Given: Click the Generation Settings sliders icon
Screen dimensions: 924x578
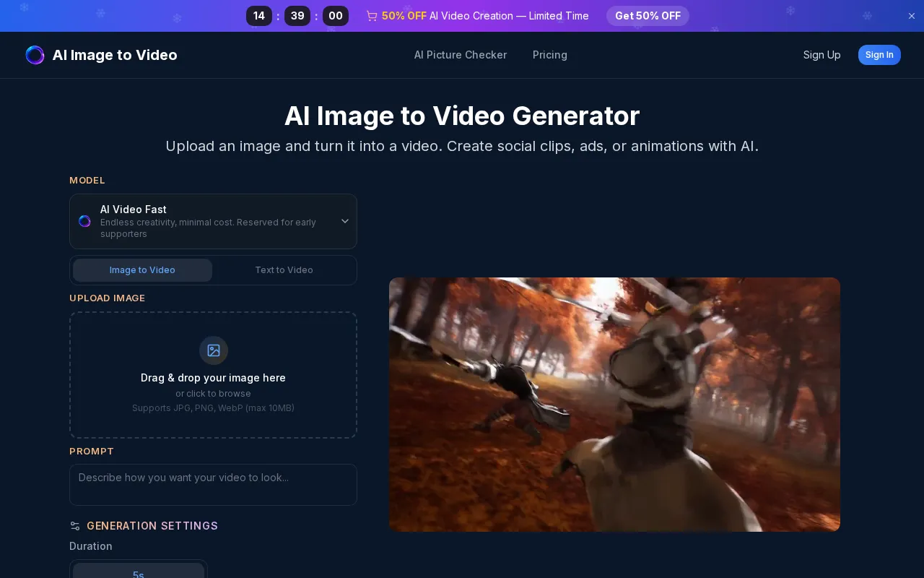Looking at the screenshot, I should pyautogui.click(x=75, y=526).
